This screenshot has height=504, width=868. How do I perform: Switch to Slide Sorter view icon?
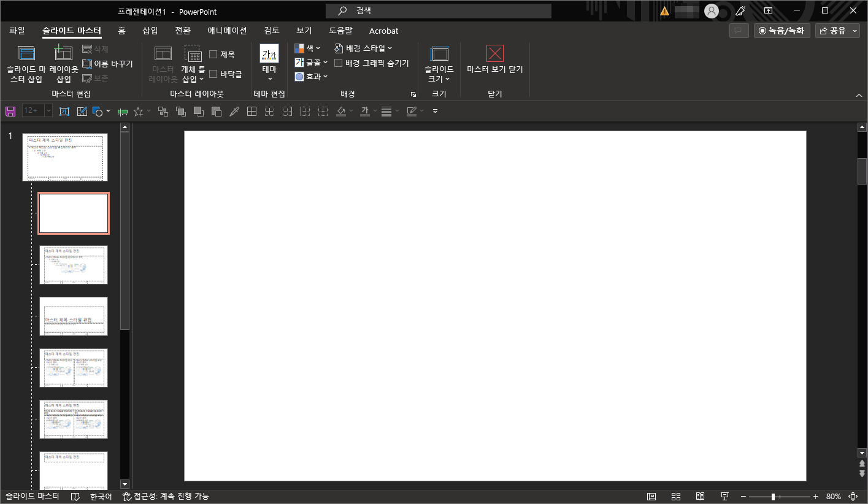[676, 496]
